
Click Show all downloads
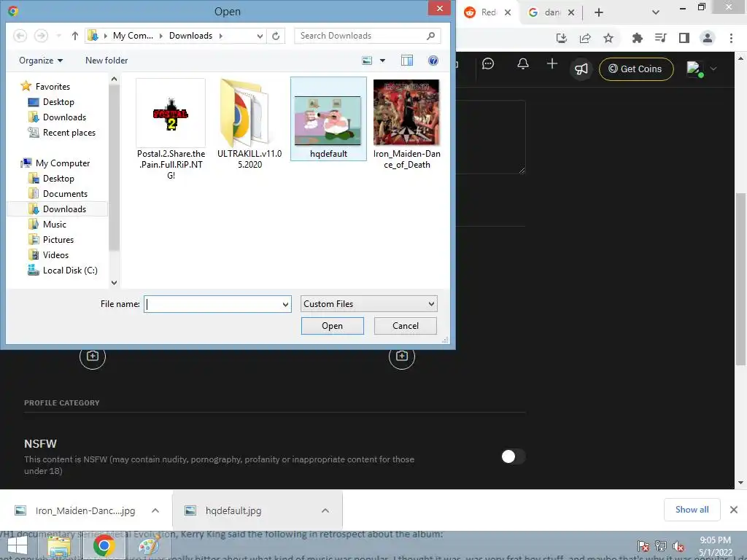(x=692, y=510)
